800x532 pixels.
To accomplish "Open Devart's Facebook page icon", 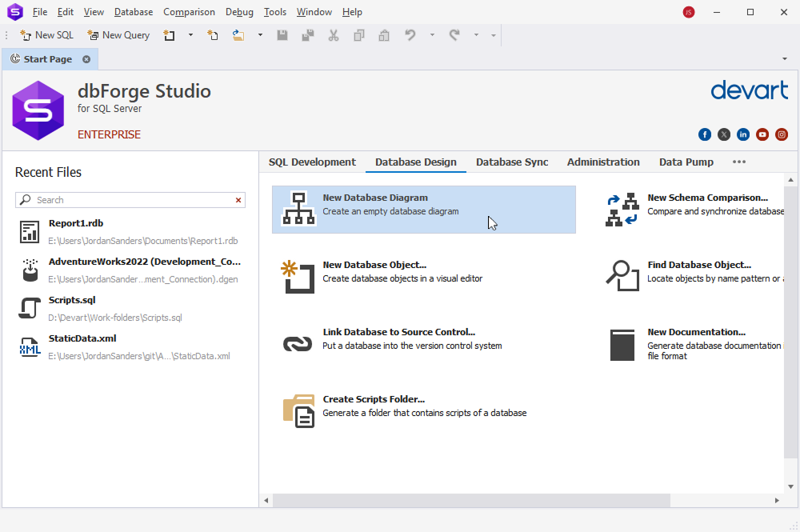I will tap(705, 134).
